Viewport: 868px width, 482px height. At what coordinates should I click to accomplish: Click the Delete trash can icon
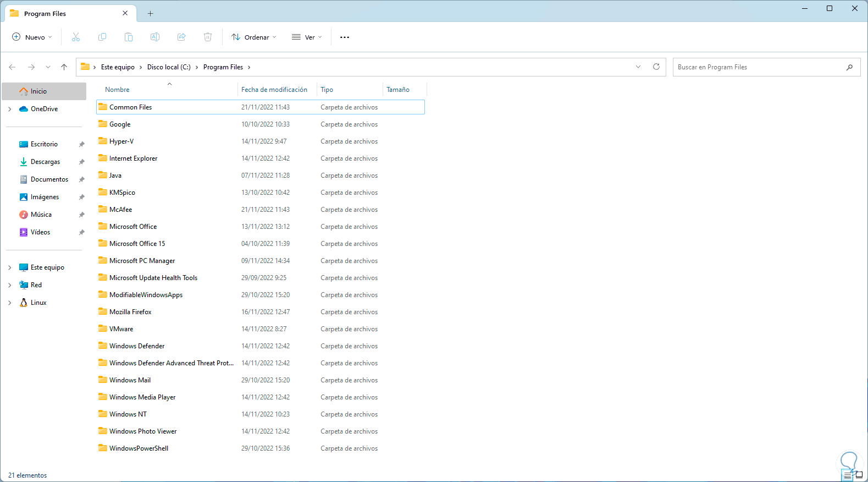[208, 37]
